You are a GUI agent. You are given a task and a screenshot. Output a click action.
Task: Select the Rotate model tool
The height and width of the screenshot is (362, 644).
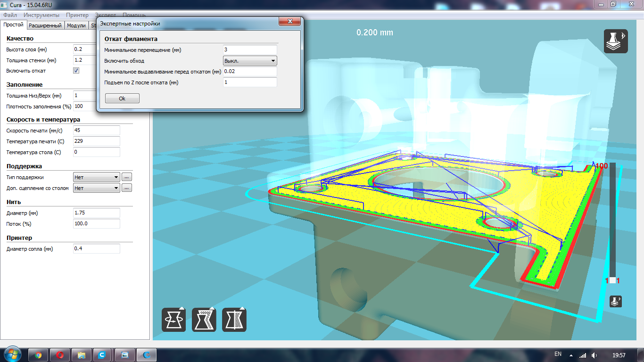click(173, 320)
